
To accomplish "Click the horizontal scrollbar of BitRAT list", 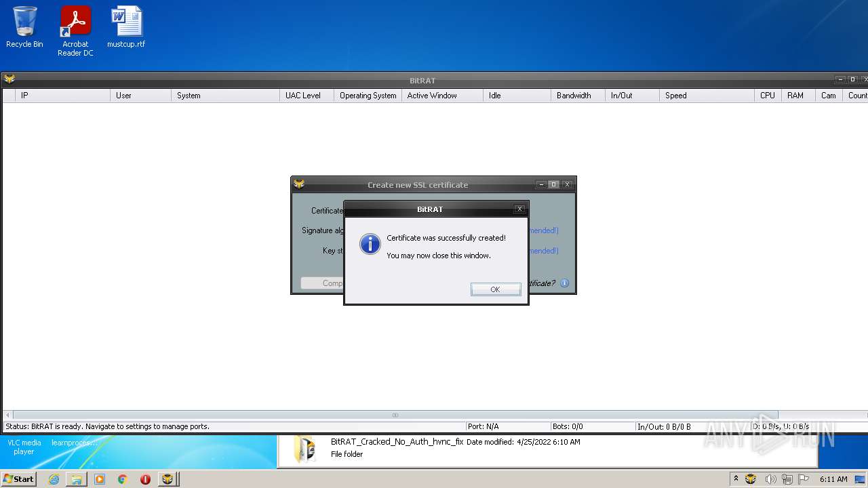I will click(395, 415).
